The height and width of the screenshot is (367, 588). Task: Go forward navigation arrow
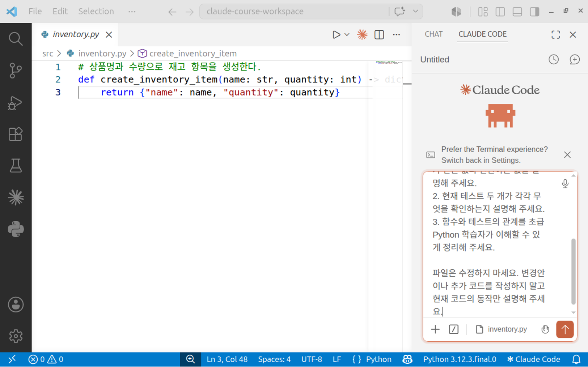tap(190, 12)
